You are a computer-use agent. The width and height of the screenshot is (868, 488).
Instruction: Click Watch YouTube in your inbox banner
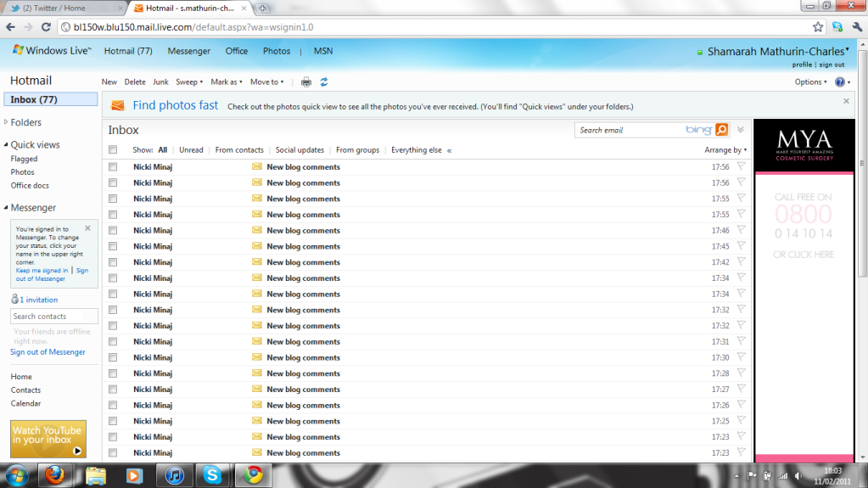point(48,439)
